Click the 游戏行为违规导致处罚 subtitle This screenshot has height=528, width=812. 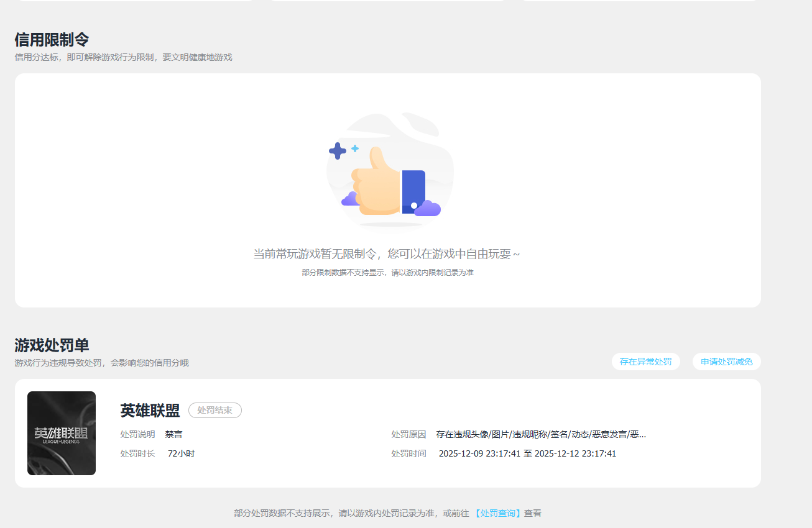click(x=101, y=363)
